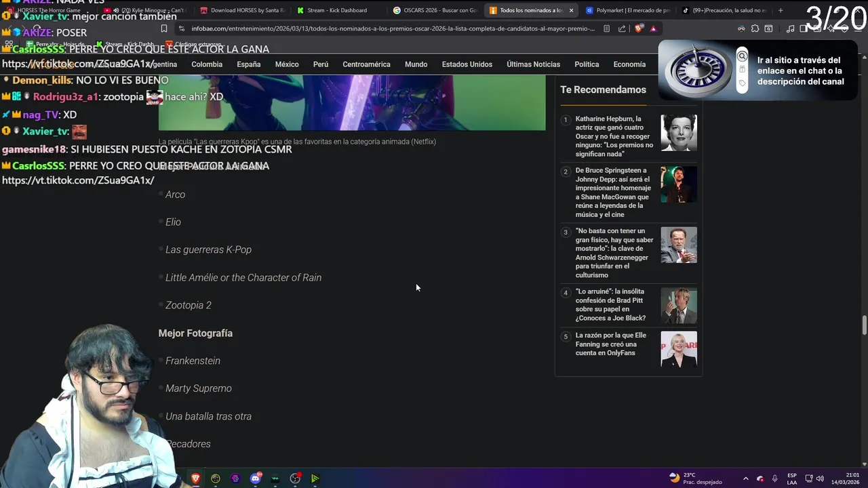Open Brave browser in the taskbar
The height and width of the screenshot is (488, 868).
196,479
